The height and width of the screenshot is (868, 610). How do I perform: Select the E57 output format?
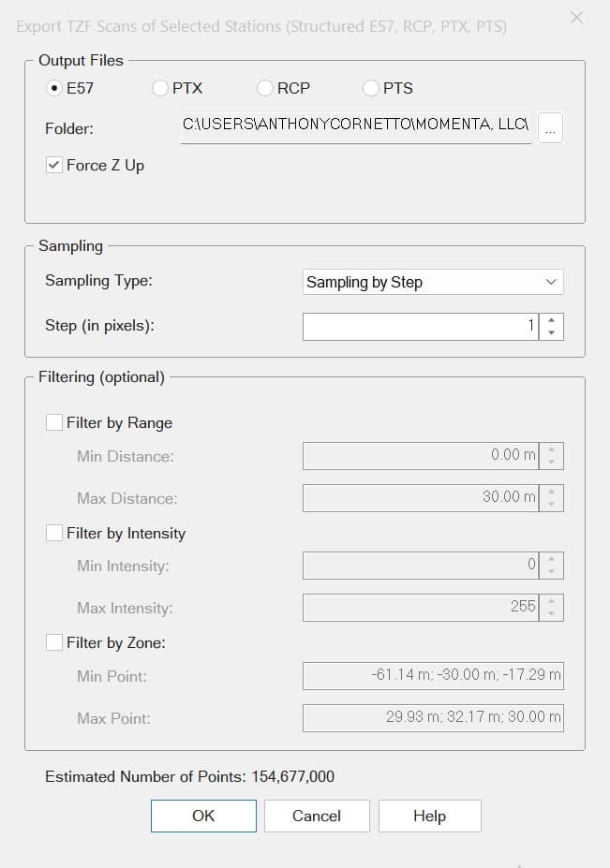point(54,88)
